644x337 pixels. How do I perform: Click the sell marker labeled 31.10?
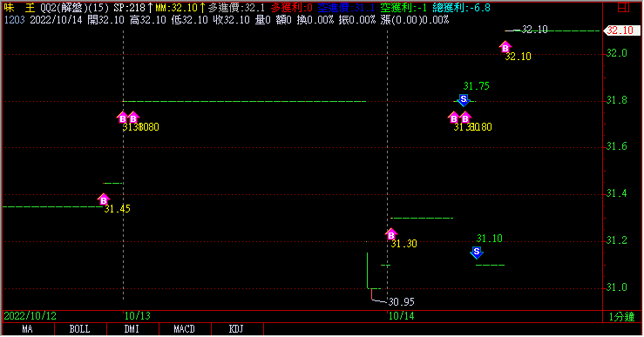coord(477,252)
